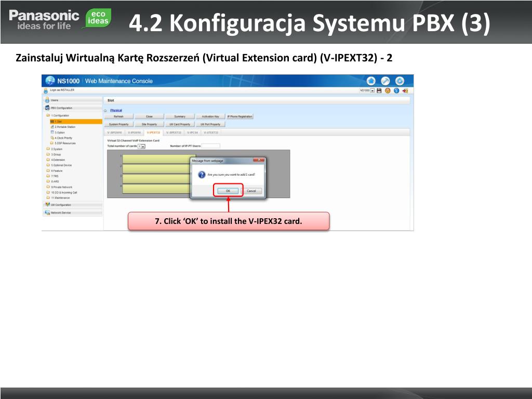Click the third round header icon

(x=400, y=81)
